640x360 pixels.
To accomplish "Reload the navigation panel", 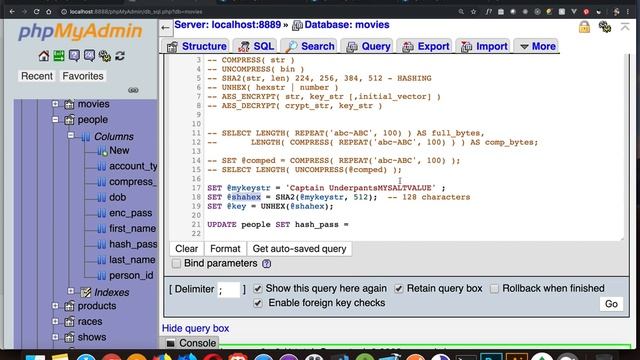I will (120, 56).
